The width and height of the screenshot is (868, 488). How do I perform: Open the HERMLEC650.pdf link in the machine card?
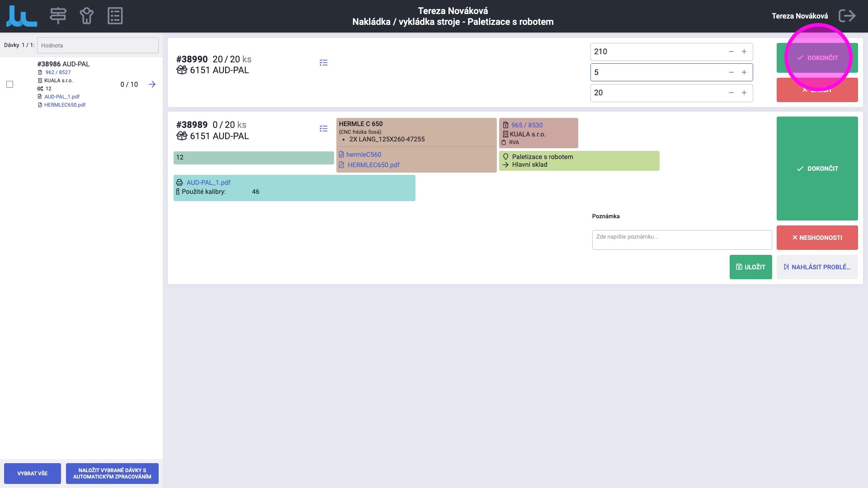373,165
